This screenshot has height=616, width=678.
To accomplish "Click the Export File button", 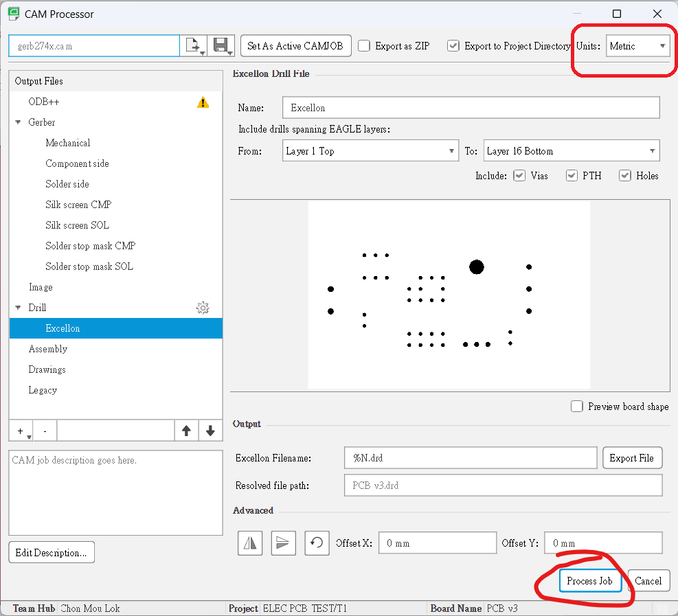I will [x=631, y=458].
